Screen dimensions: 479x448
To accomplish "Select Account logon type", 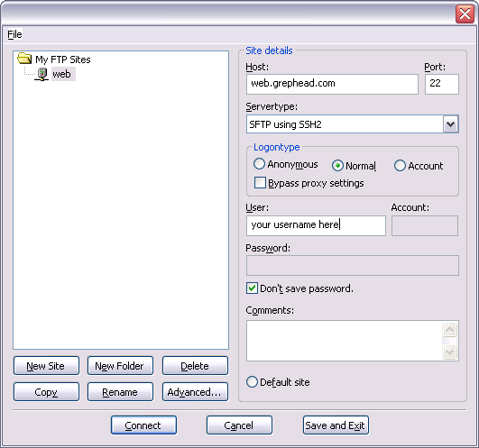I will [x=400, y=166].
